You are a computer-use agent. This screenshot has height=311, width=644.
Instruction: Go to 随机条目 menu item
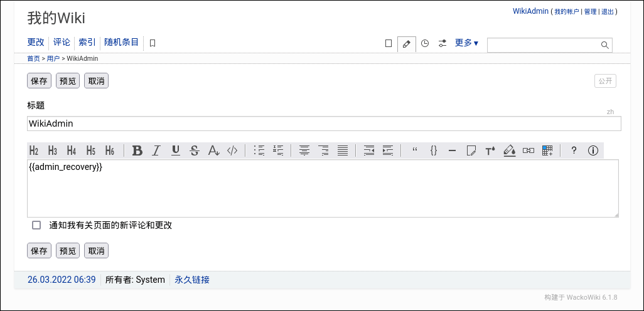[121, 43]
